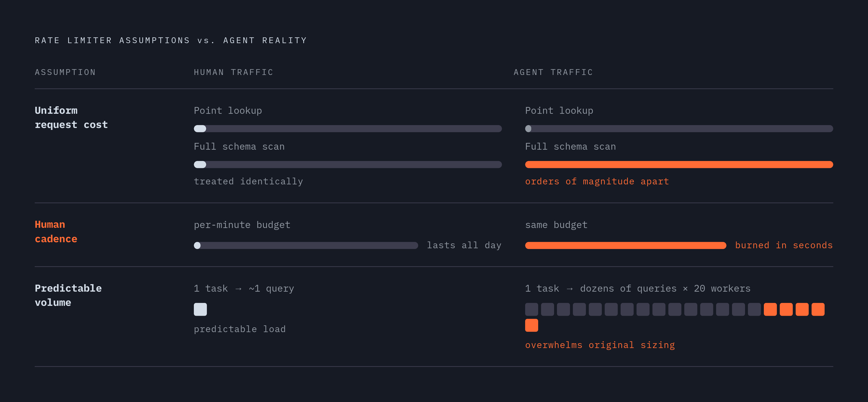Select the 'Predictable volume' row label
Viewport: 868px width, 402px height.
tap(68, 295)
